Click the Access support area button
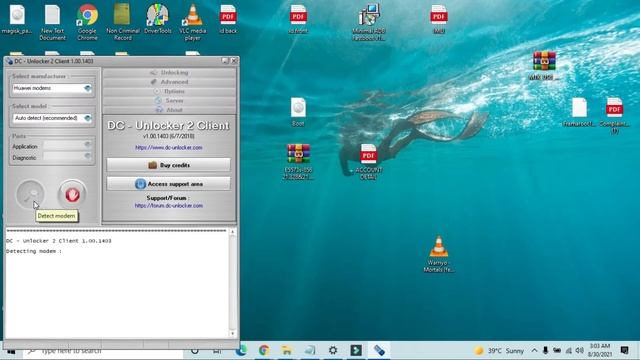This screenshot has height=360, width=640. [169, 184]
